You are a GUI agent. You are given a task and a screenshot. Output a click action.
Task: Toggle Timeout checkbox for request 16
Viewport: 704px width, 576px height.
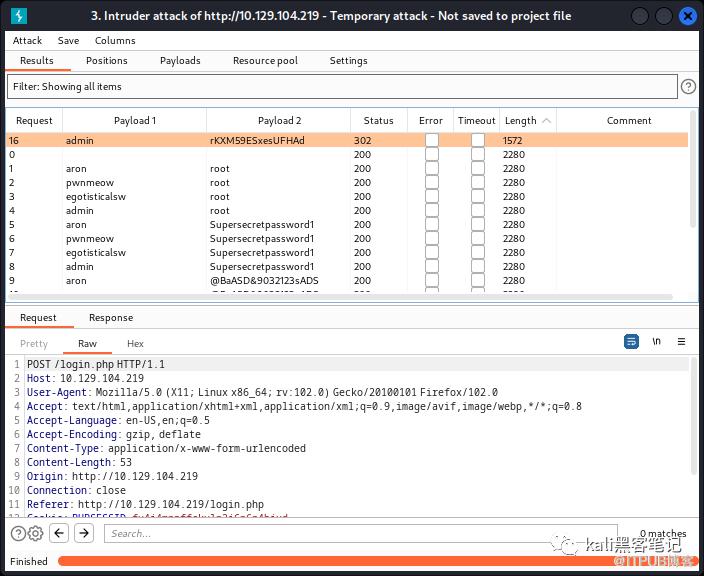tap(477, 141)
